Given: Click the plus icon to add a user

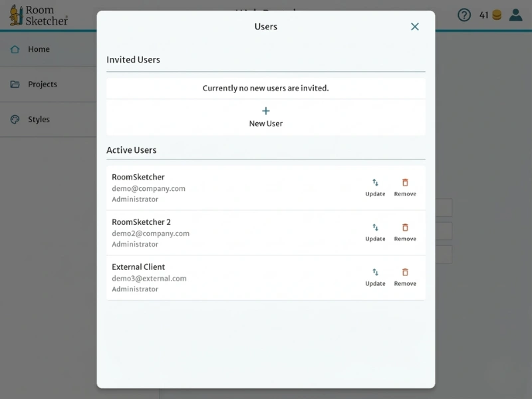Looking at the screenshot, I should click(266, 110).
